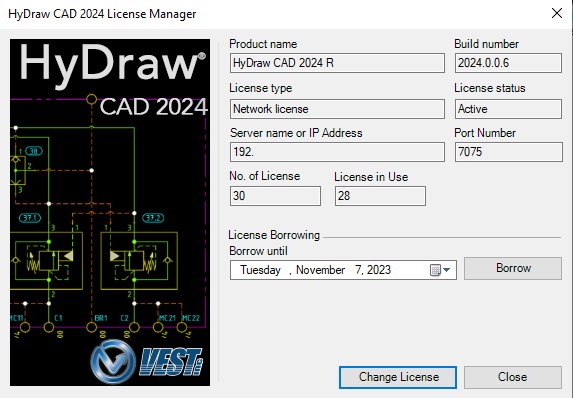This screenshot has height=398, width=573.
Task: Click the Change License button
Action: [x=398, y=377]
